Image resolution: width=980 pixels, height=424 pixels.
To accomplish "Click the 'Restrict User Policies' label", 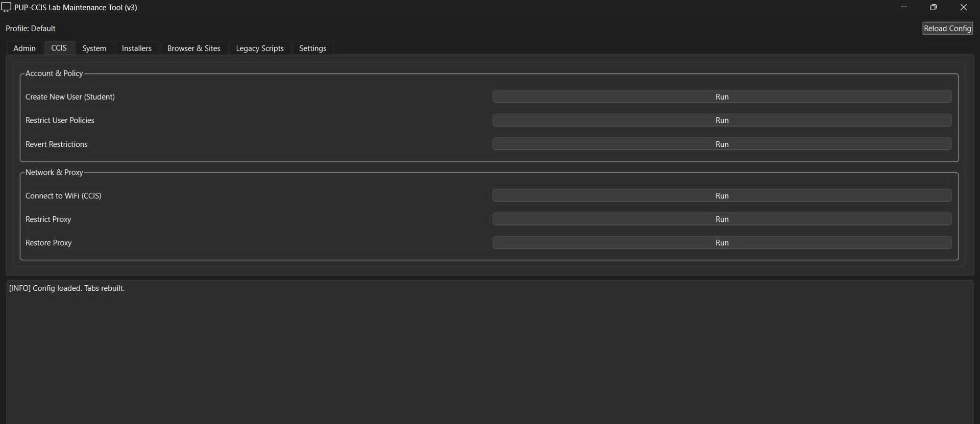I will point(60,120).
